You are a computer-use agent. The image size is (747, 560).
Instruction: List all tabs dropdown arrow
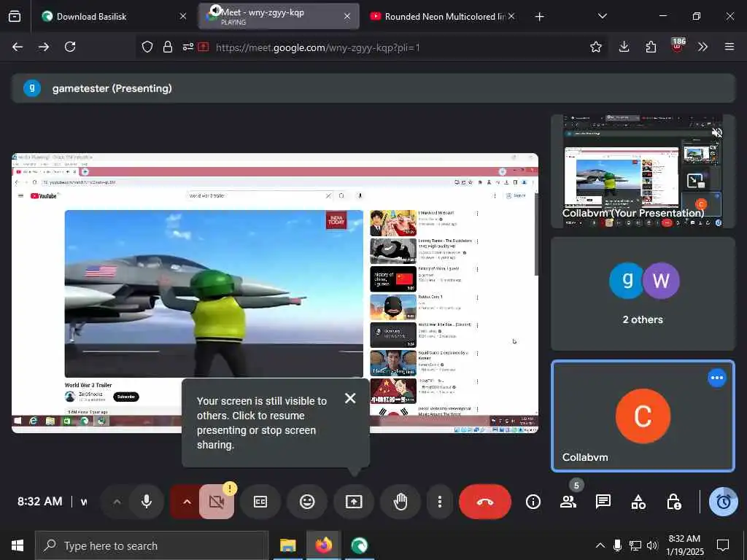click(x=602, y=16)
